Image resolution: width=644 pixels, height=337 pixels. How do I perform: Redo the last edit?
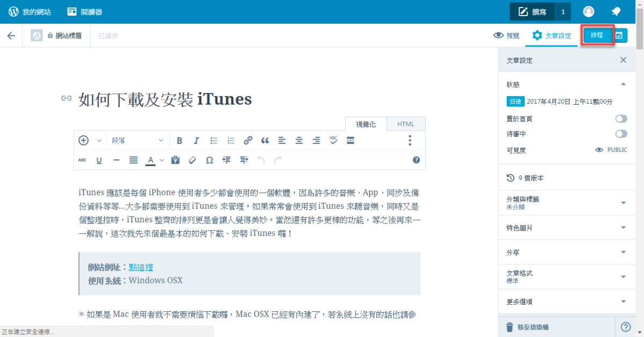tap(277, 160)
